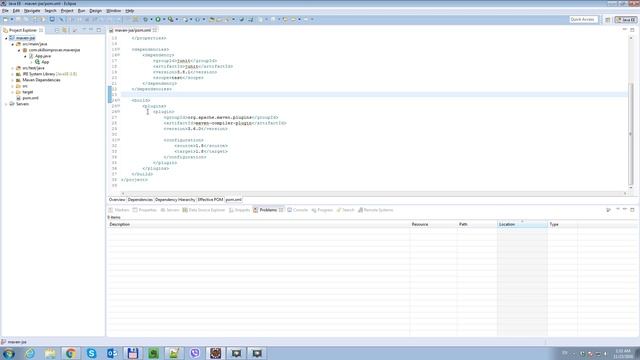This screenshot has width=640, height=360.
Task: Collapse the maven-jsa project node
Action: pos(6,38)
